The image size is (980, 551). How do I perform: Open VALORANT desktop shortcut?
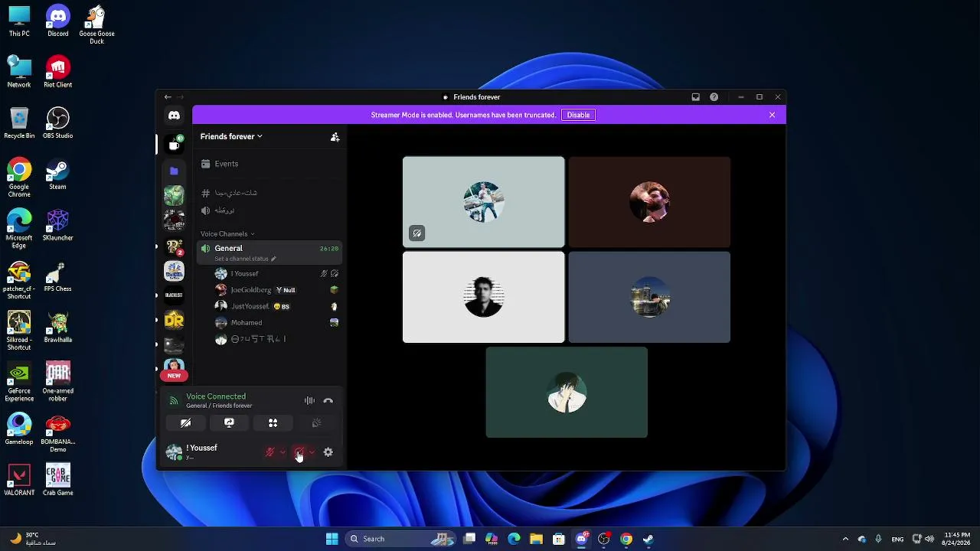[x=19, y=481]
